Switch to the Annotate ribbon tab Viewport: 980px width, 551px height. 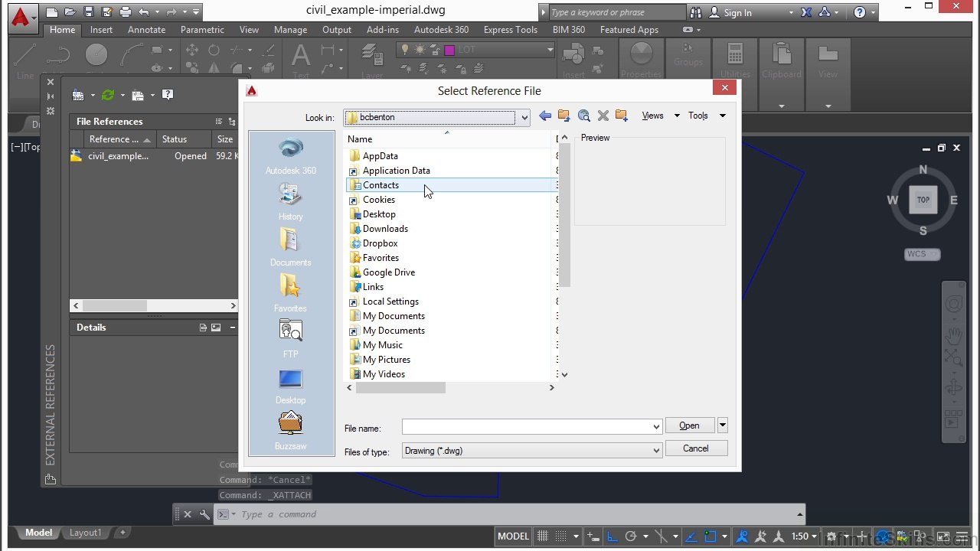tap(146, 30)
